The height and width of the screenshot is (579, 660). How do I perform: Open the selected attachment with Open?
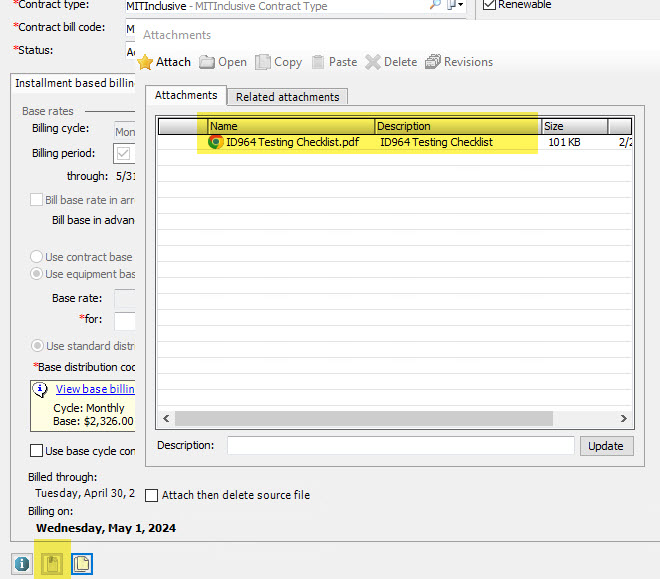tap(223, 62)
